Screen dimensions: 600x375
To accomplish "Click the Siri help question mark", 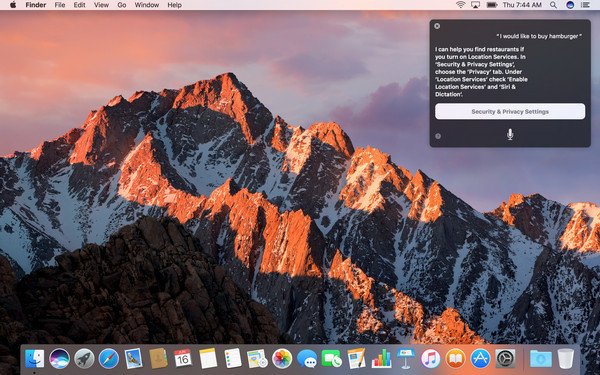I will click(x=438, y=136).
